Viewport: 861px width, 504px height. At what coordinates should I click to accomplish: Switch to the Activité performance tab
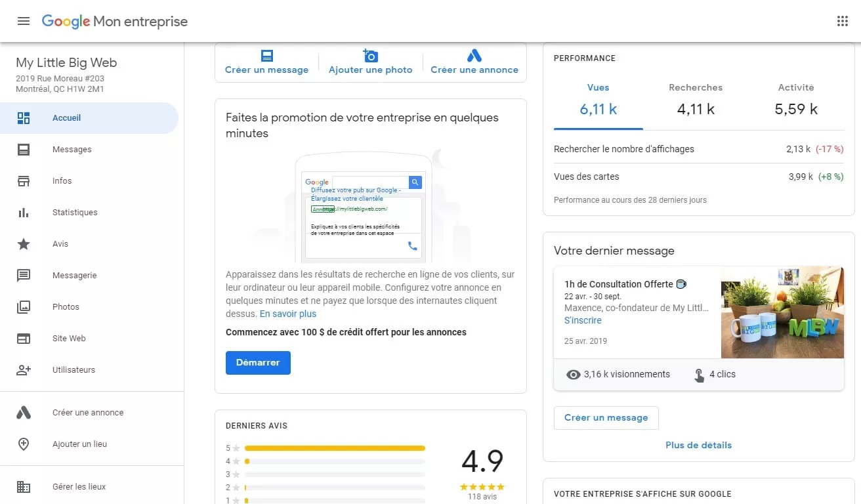796,100
